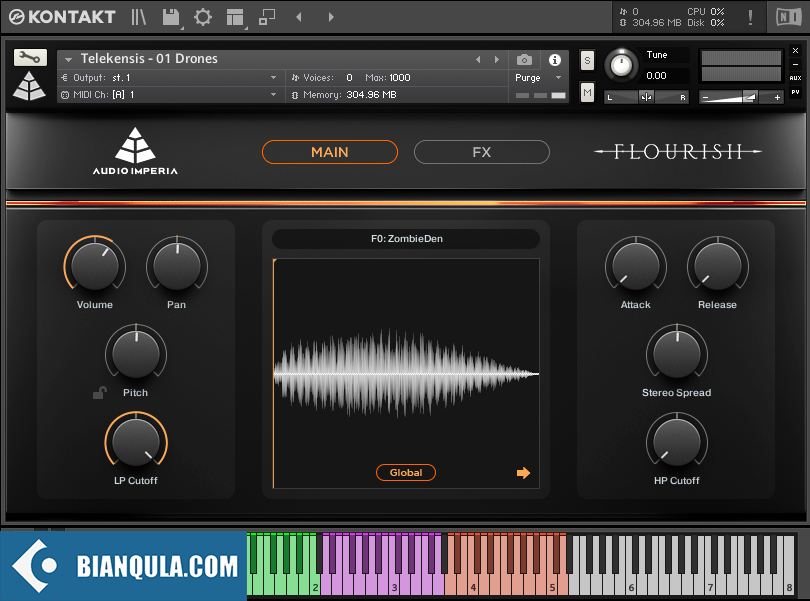The width and height of the screenshot is (810, 601).
Task: Click the Volume knob
Action: click(95, 266)
